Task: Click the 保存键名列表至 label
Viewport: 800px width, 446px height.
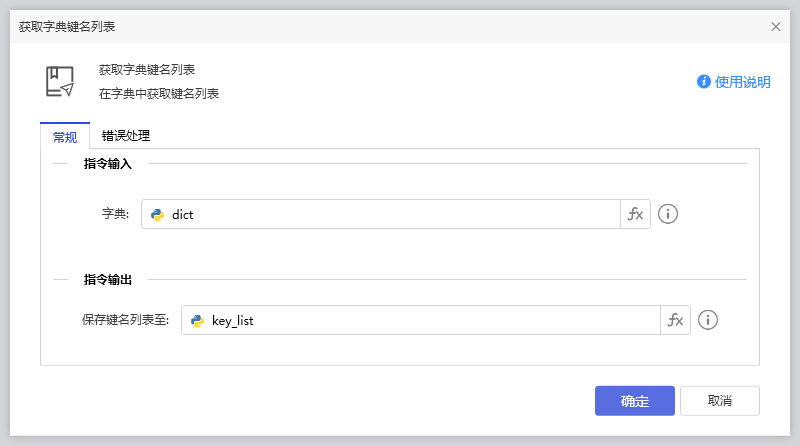Action: coord(126,320)
